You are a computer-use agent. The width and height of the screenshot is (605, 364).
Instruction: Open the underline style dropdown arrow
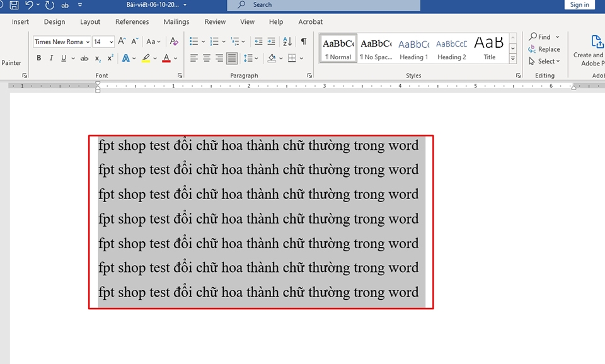[x=73, y=59]
